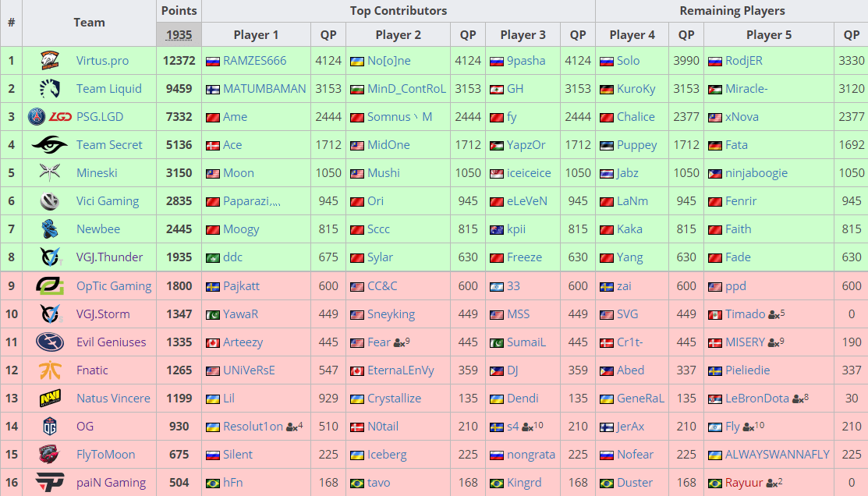The height and width of the screenshot is (496, 868).
Task: Click the PSG.LGD logo icon
Action: pos(50,117)
